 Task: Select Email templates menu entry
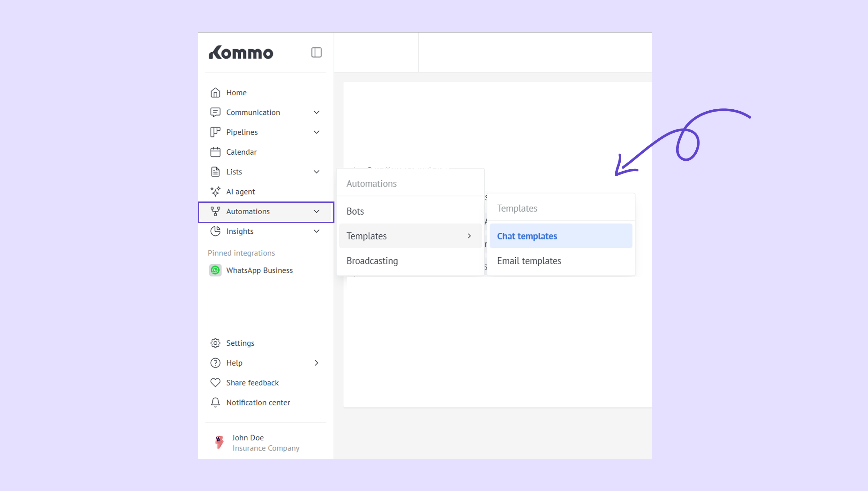(x=529, y=261)
